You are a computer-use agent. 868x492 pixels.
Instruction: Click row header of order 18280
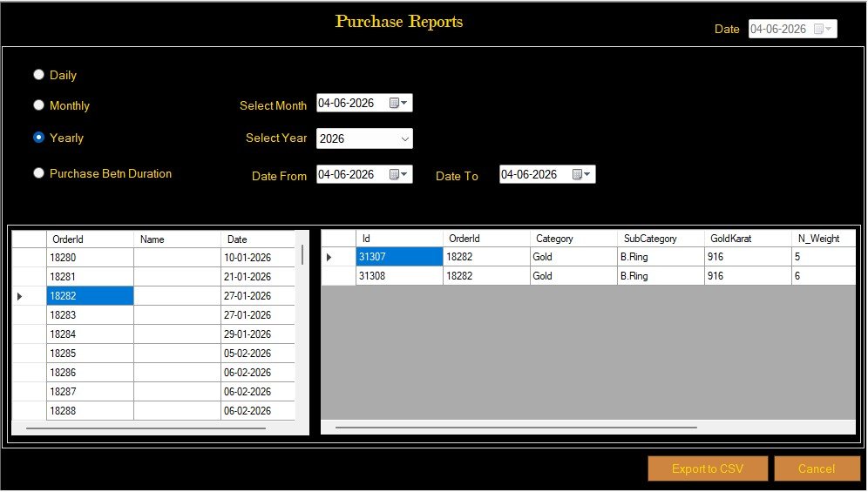[30, 258]
